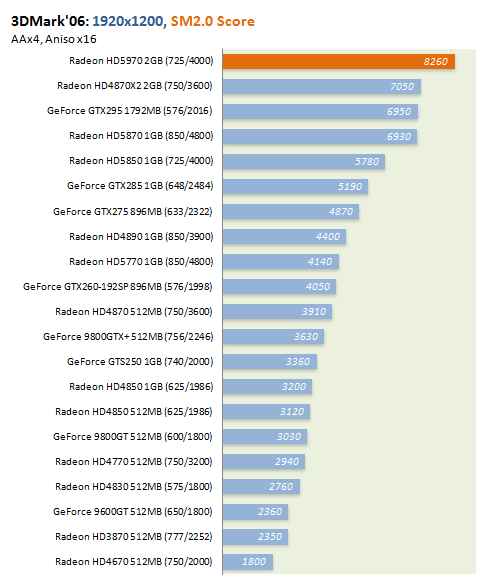Screen dimensions: 481x579
Task: Select the GeForce 9600GT 512MB label
Action: (x=133, y=511)
